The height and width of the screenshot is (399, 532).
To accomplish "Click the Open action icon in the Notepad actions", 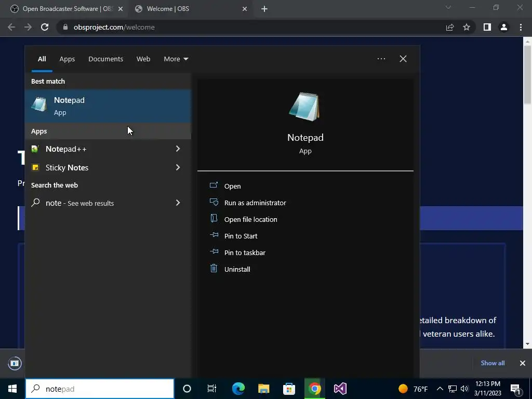I will click(x=214, y=185).
